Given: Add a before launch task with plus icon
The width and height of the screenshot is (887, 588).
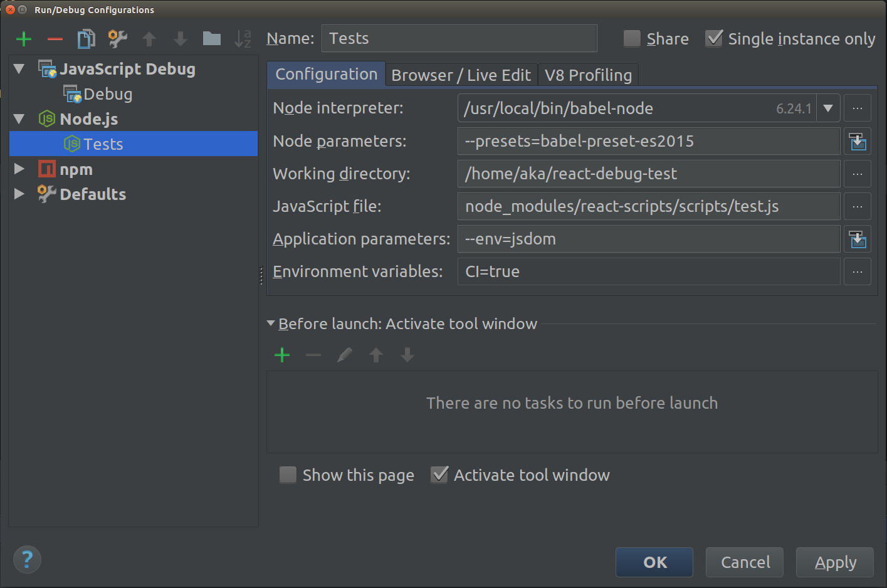Looking at the screenshot, I should [282, 355].
